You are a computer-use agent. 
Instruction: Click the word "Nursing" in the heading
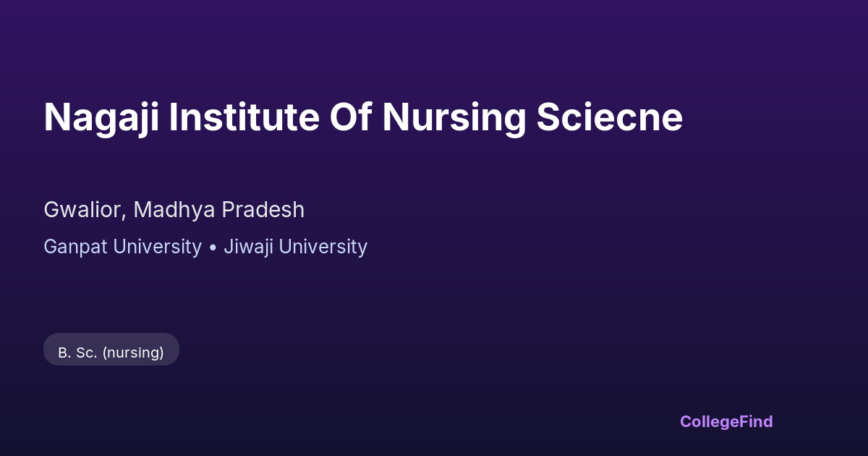click(454, 117)
